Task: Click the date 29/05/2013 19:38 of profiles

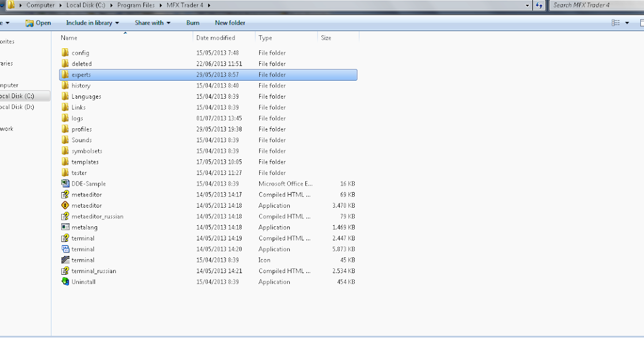Action: click(x=219, y=129)
